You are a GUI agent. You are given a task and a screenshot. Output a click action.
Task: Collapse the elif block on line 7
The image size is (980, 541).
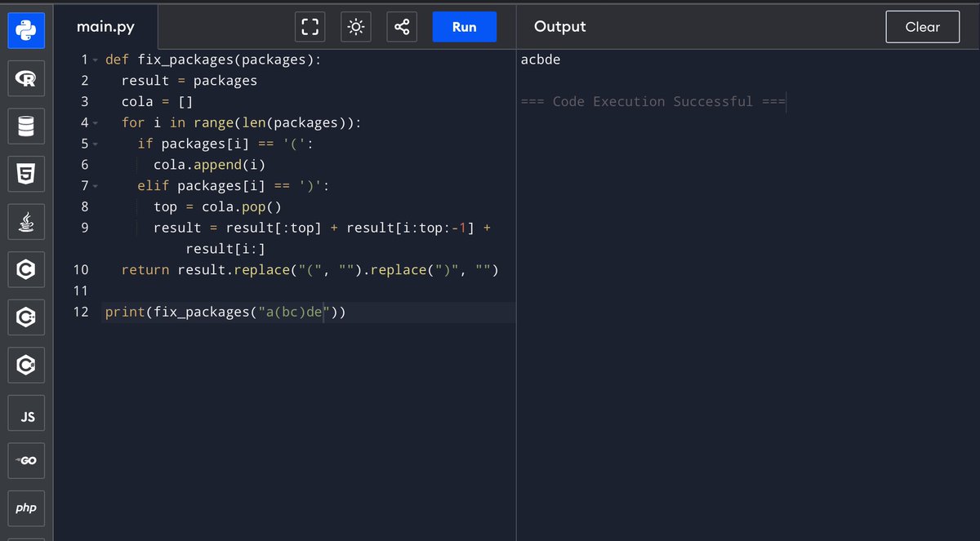tap(94, 185)
